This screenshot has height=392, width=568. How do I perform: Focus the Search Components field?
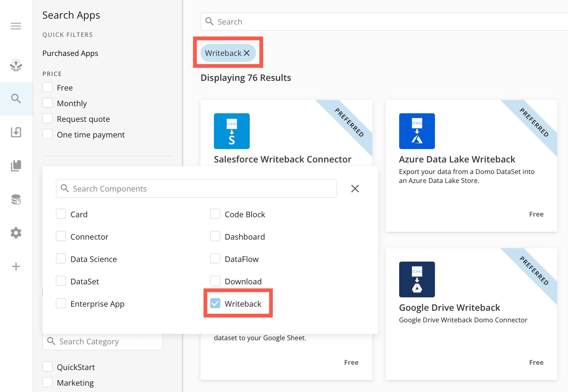pos(196,189)
